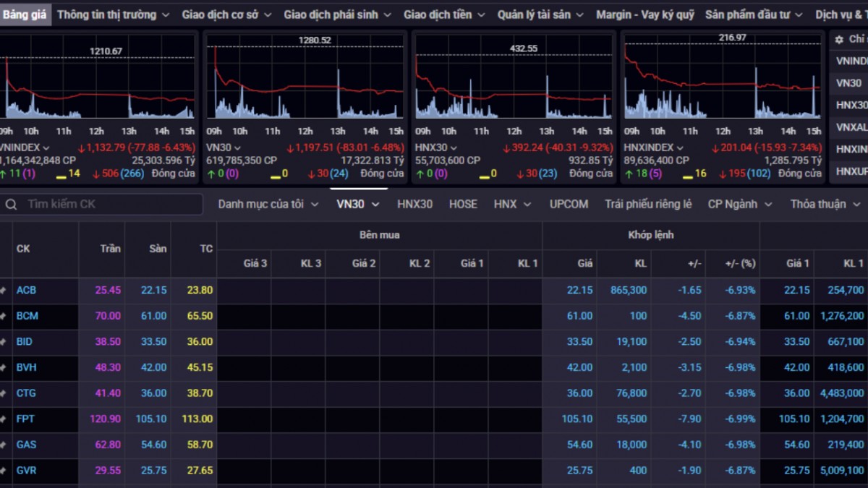
Task: Click the pin icon beside BVH
Action: [4, 367]
